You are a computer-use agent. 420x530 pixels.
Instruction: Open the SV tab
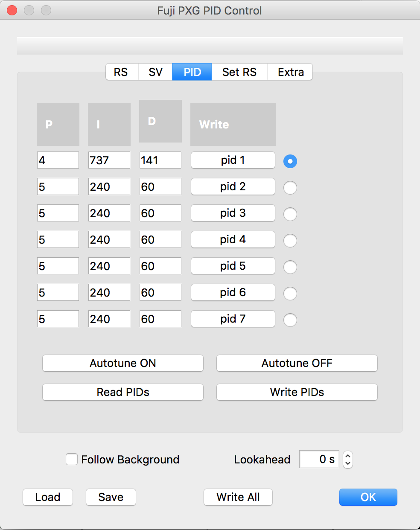(x=155, y=72)
